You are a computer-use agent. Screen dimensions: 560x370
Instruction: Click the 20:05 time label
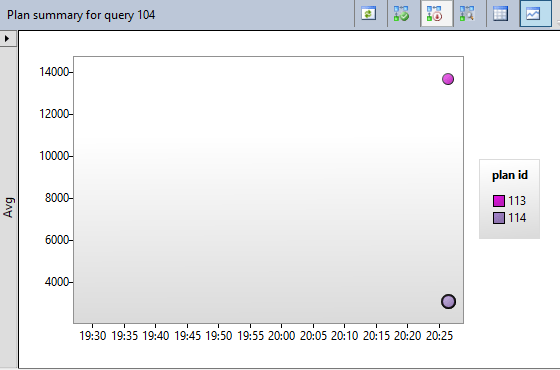313,336
